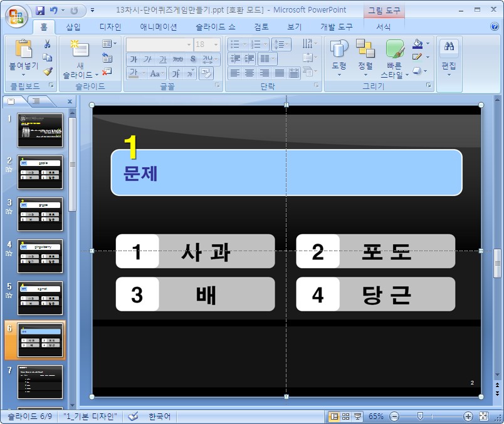The height and width of the screenshot is (424, 504).
Task: Save the presentation from quick access toolbar
Action: (41, 11)
